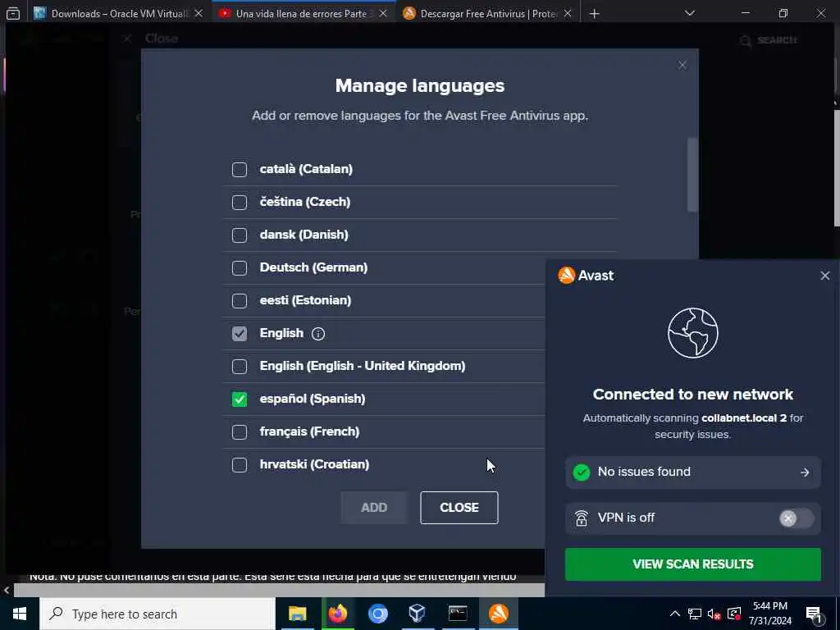Viewport: 840px width, 630px height.
Task: Switch to Descargar Free Antivirus tab
Action: (x=488, y=13)
